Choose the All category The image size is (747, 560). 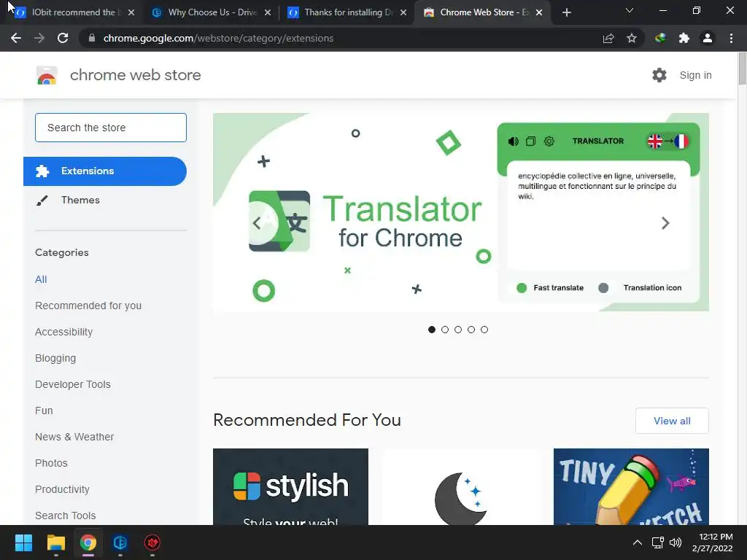[41, 279]
